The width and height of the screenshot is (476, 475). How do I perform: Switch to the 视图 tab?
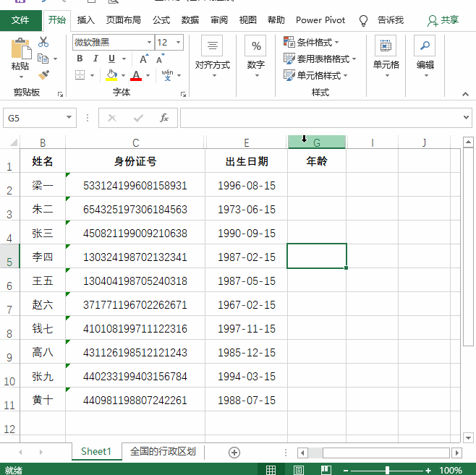click(x=247, y=20)
